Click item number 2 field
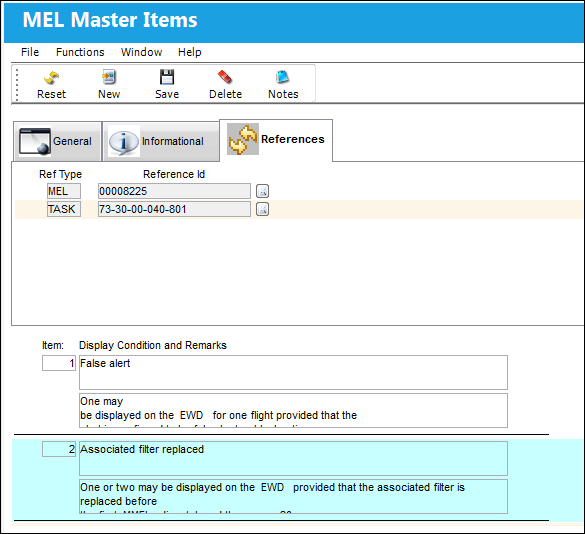 coord(59,449)
